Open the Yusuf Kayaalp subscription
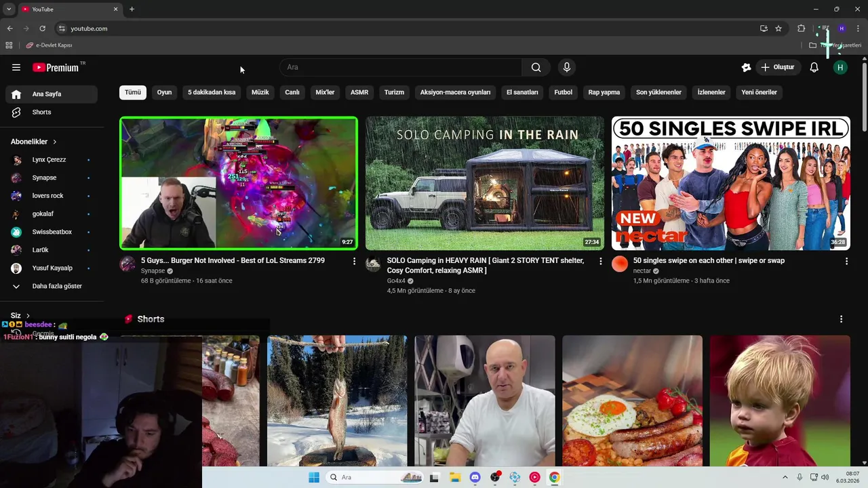The image size is (868, 488). [52, 268]
